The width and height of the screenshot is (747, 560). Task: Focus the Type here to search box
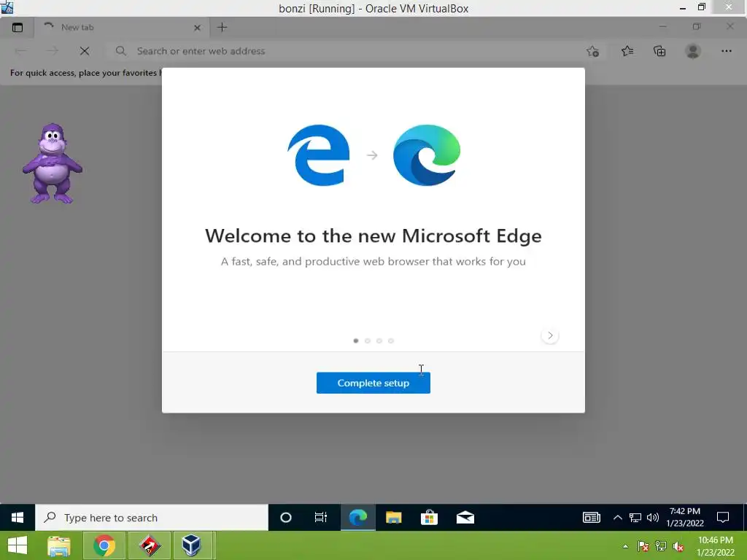[152, 518]
